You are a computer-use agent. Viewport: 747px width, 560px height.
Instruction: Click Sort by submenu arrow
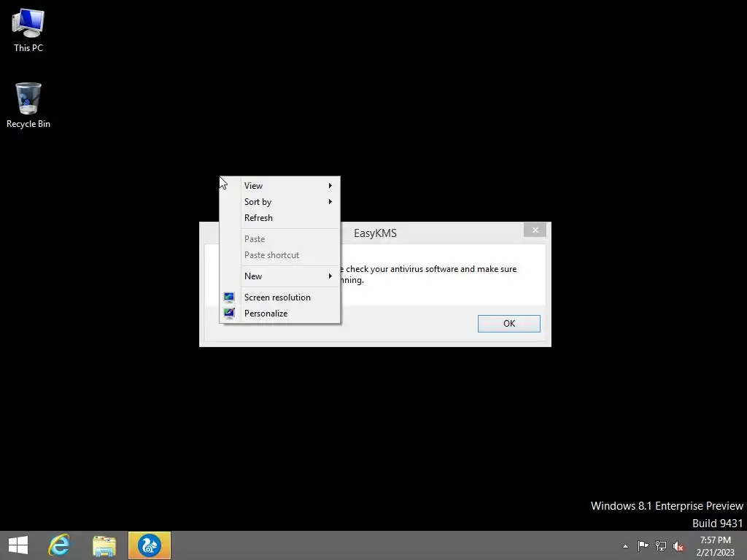[x=330, y=202]
